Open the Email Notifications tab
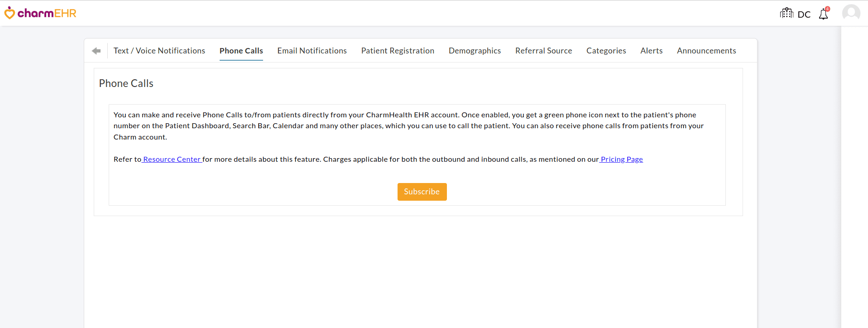 pos(312,51)
